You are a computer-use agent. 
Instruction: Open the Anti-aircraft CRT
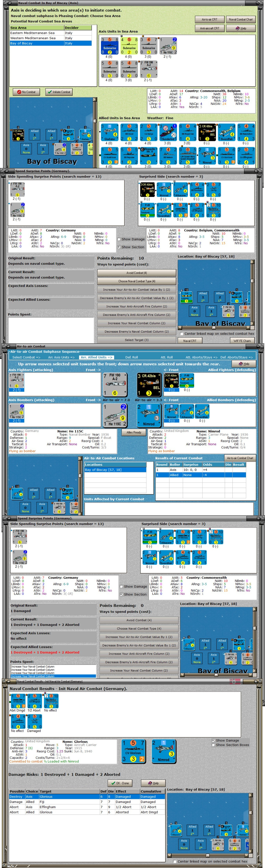point(209,28)
